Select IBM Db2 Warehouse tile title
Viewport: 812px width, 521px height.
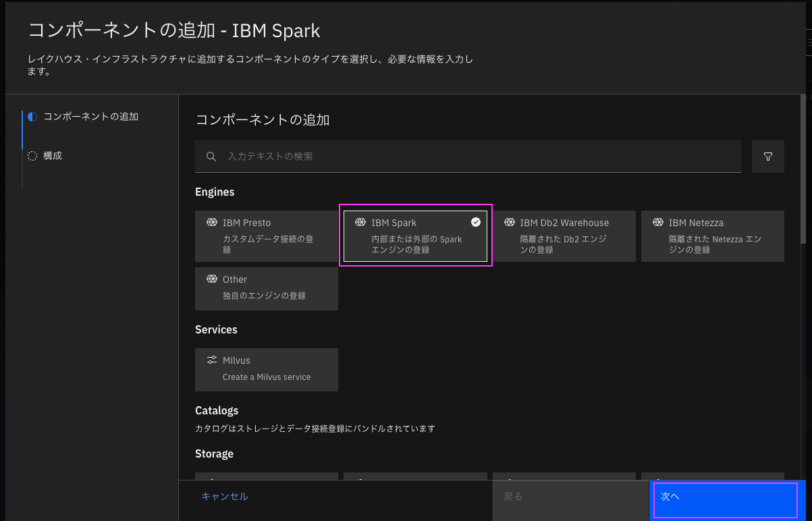[564, 223]
